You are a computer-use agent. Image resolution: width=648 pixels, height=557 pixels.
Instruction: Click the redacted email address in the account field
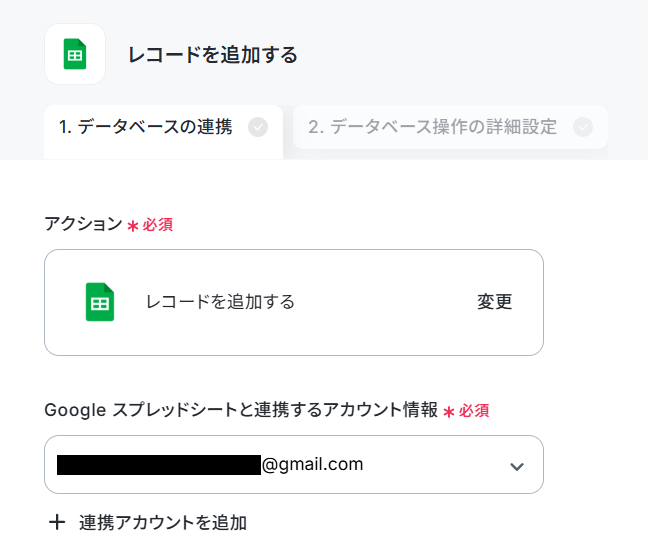(x=159, y=465)
